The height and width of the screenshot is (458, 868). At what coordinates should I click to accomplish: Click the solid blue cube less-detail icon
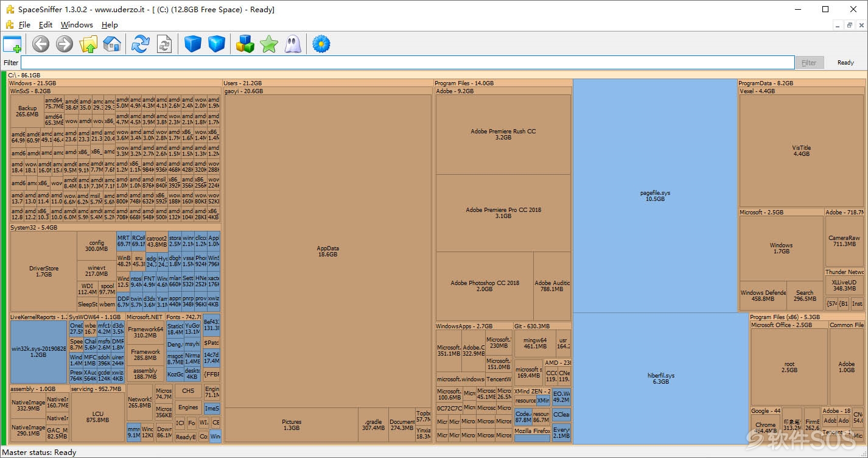(193, 44)
